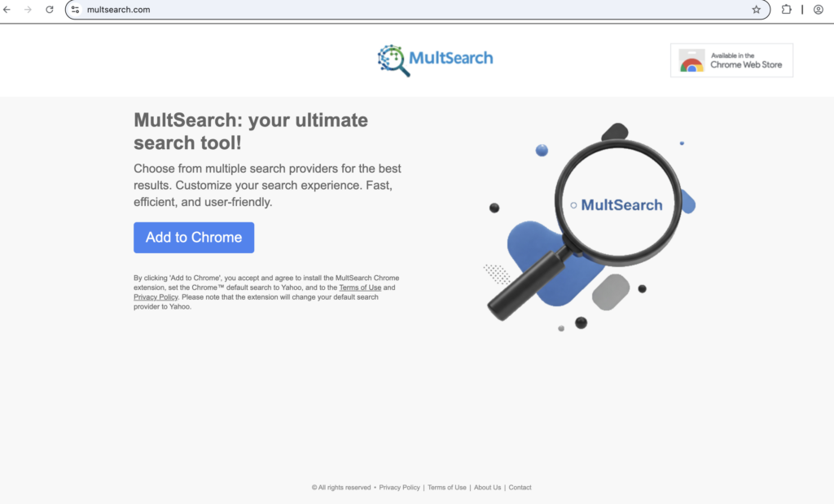
Task: Open site information icon in address bar
Action: click(76, 10)
